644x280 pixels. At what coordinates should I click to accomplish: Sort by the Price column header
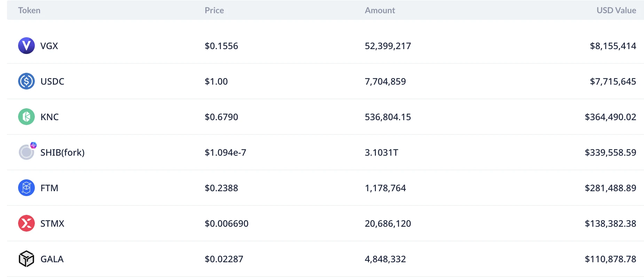pos(214,10)
